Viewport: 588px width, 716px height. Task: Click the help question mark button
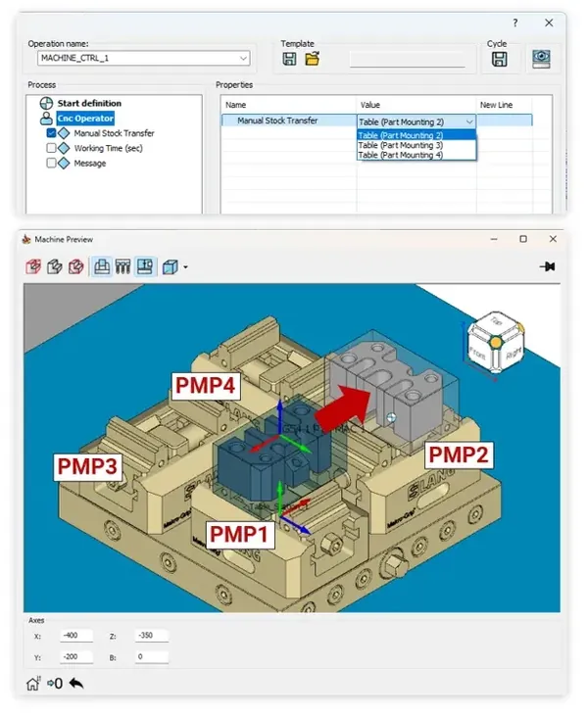point(515,23)
